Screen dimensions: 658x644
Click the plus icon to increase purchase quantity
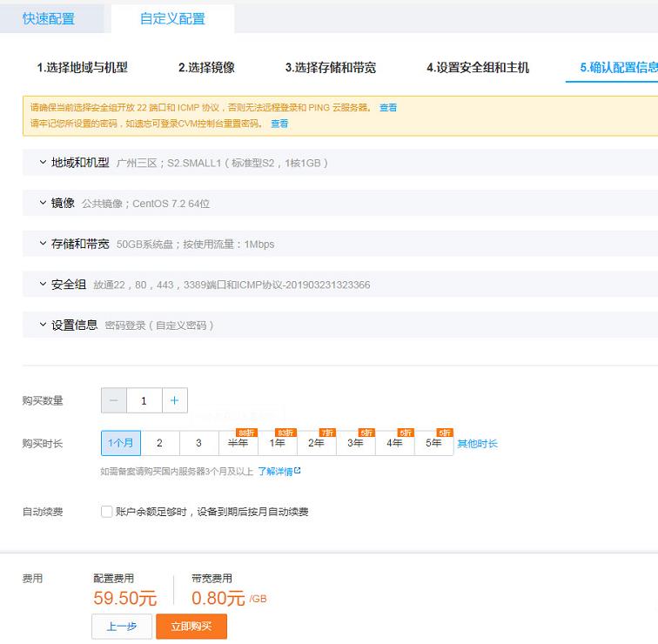coord(174,400)
